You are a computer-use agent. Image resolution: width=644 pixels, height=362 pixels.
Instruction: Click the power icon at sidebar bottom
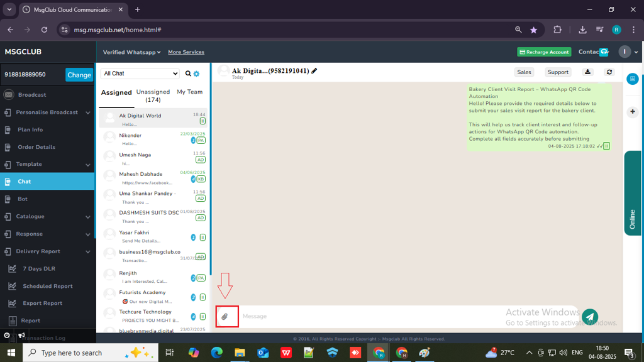tap(7, 336)
